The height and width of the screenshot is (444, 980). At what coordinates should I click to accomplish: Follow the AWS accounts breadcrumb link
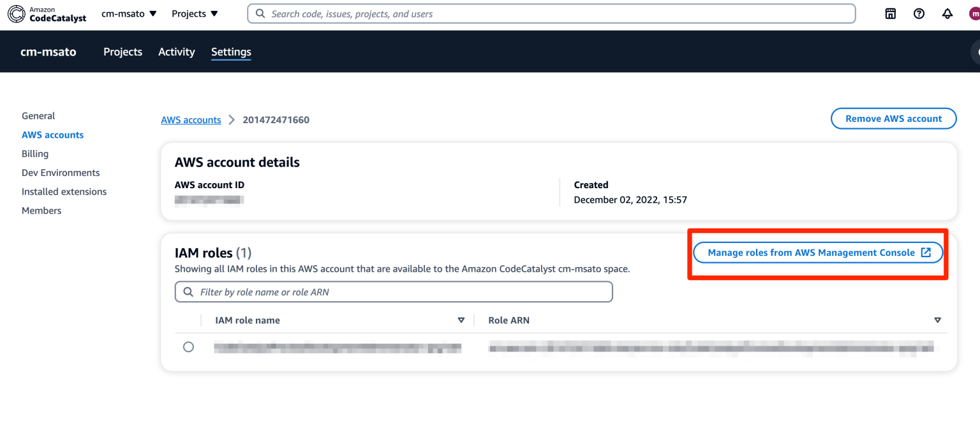(x=191, y=119)
